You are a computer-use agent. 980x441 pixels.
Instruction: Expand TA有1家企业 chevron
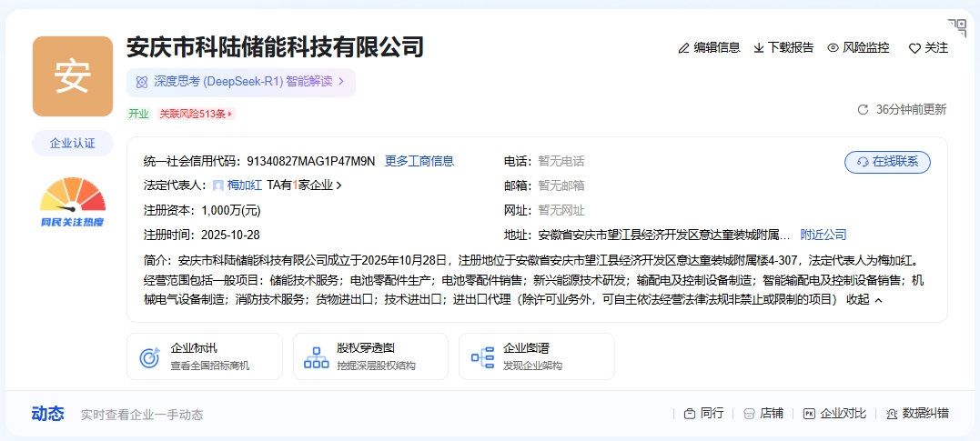click(x=339, y=185)
